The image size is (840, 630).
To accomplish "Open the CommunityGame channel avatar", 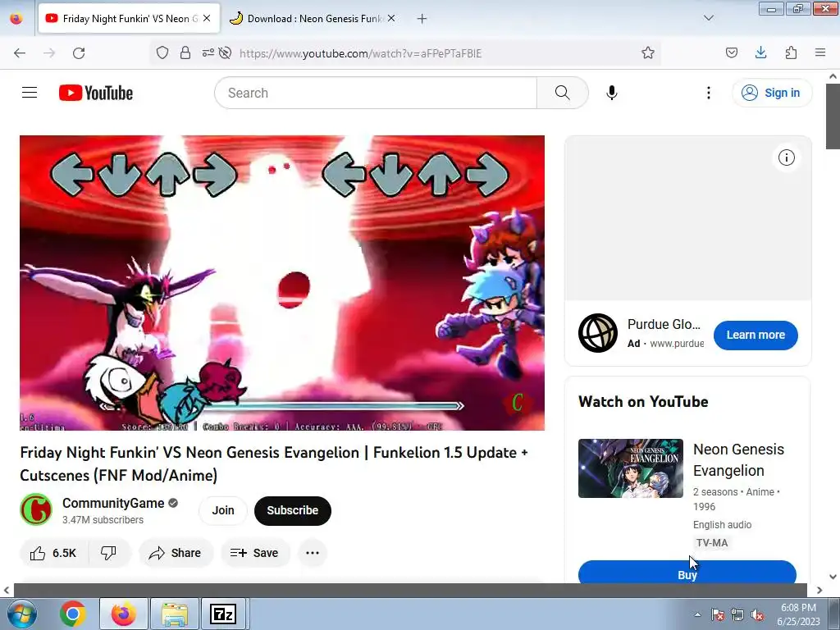I will 36,509.
